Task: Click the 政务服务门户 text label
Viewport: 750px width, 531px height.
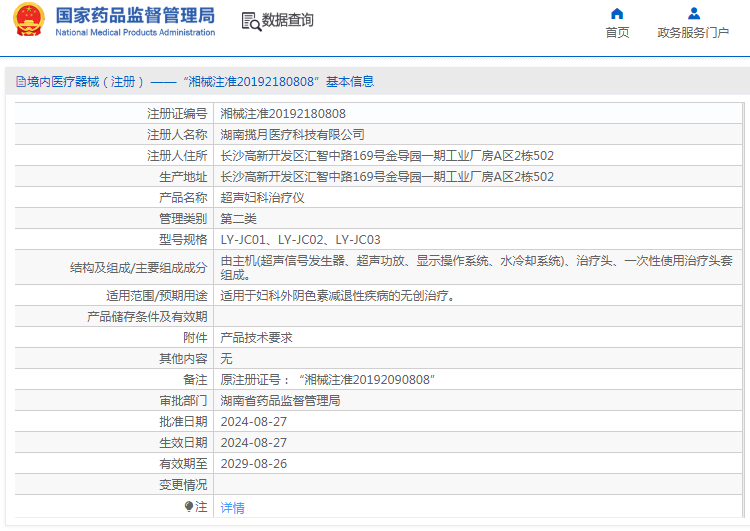Action: pos(693,33)
